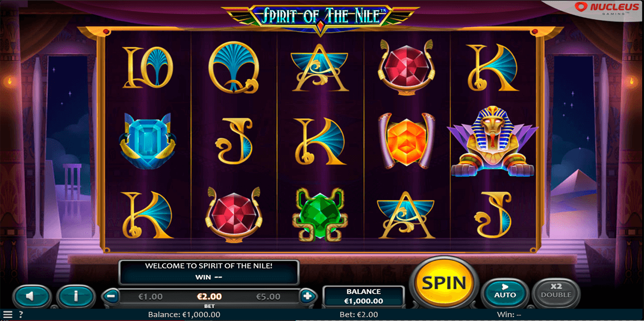Increase bet with the plus button

[307, 295]
